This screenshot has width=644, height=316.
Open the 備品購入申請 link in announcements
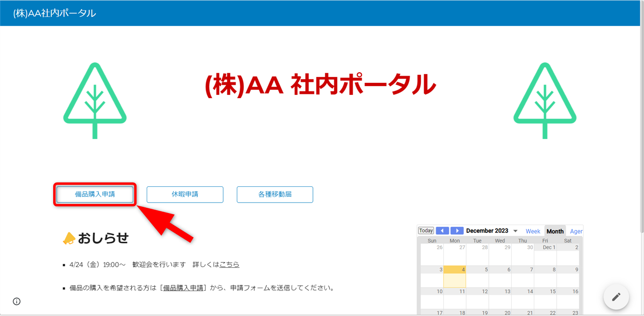coord(184,288)
